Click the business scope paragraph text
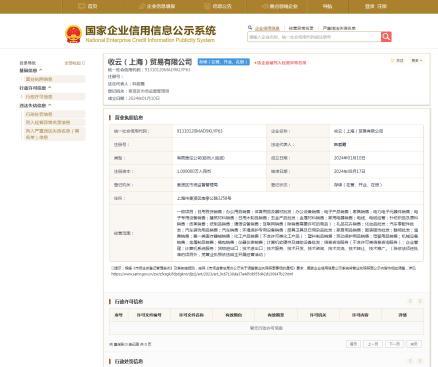The width and height of the screenshot is (438, 367). (x=297, y=233)
